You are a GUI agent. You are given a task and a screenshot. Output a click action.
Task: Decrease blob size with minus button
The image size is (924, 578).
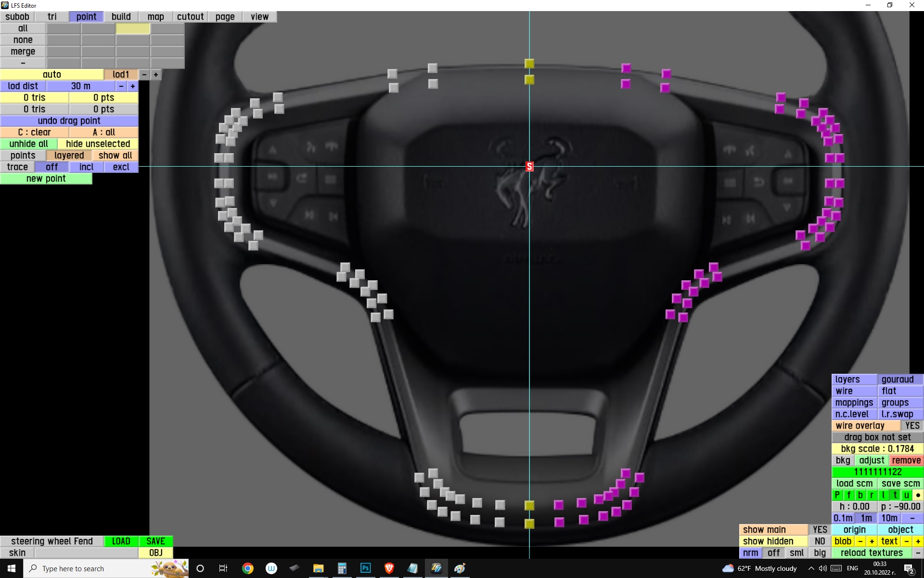(860, 541)
